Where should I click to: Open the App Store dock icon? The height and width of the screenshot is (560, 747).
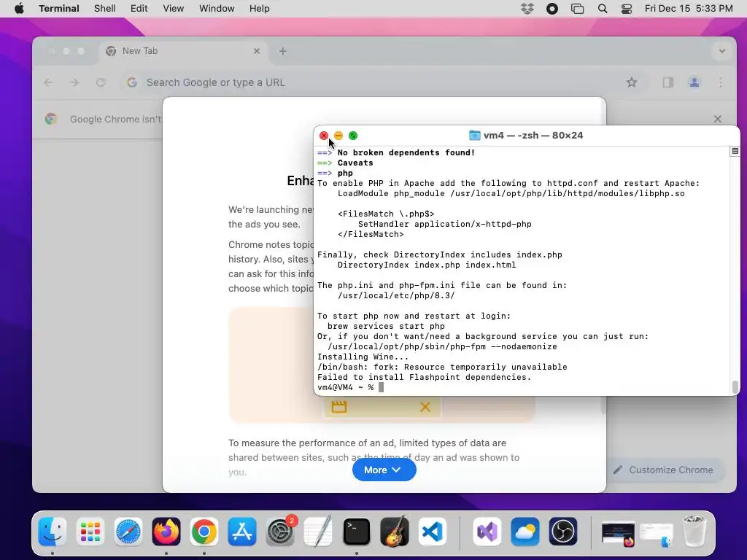click(x=242, y=532)
